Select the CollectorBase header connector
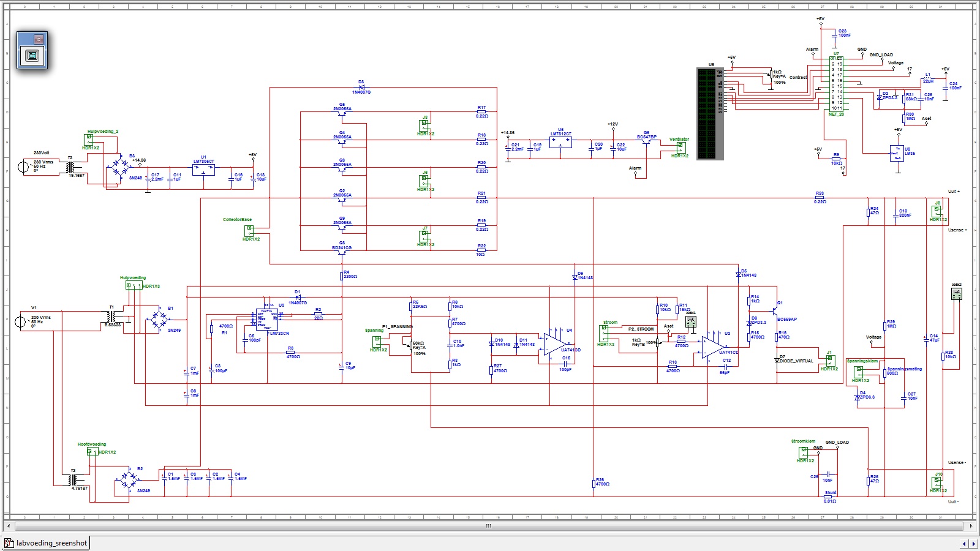Image resolution: width=980 pixels, height=551 pixels. (x=249, y=230)
